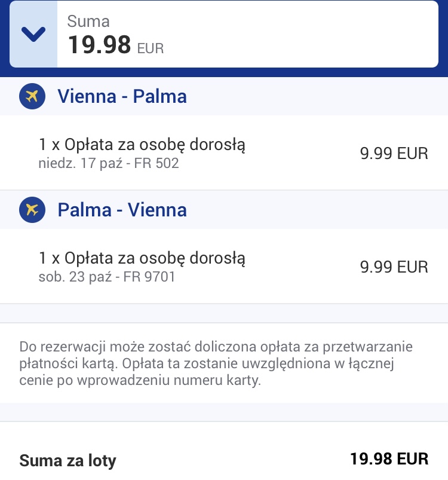Collapse the Suma price summary chevron
Viewport: 448px width, 480px height.
(33, 33)
